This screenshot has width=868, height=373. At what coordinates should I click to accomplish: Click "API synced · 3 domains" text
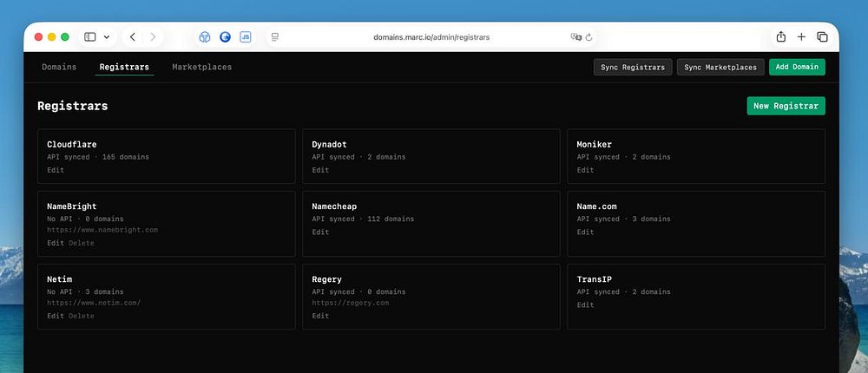point(624,219)
